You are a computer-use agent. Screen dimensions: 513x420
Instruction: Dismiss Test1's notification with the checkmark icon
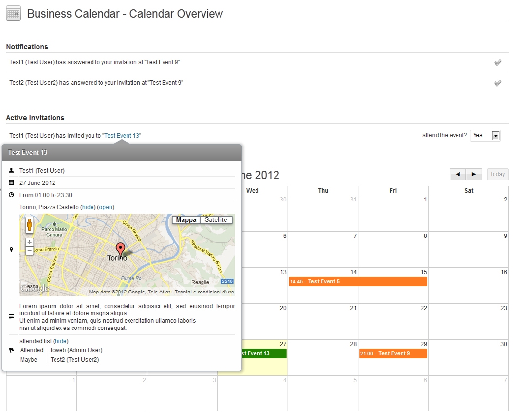[497, 62]
